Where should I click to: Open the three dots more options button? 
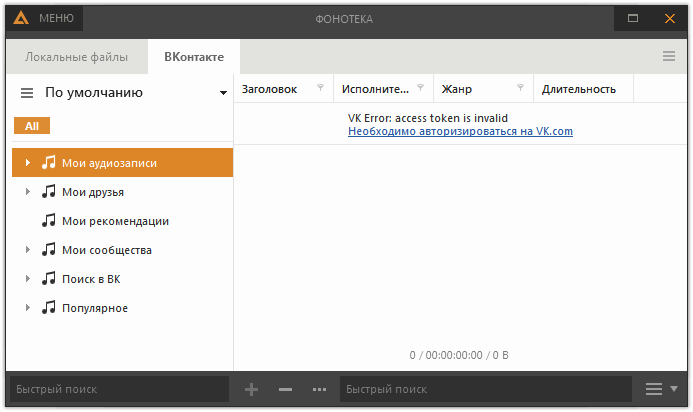pos(320,389)
